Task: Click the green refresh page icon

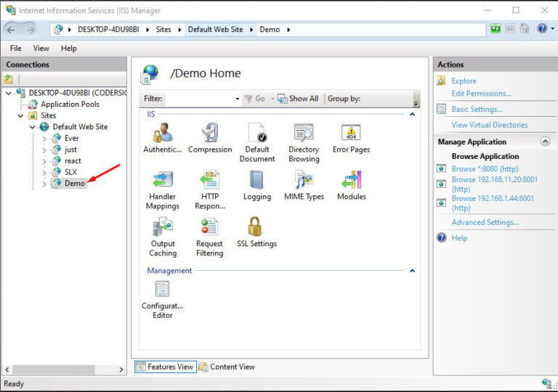Action: coord(496,29)
